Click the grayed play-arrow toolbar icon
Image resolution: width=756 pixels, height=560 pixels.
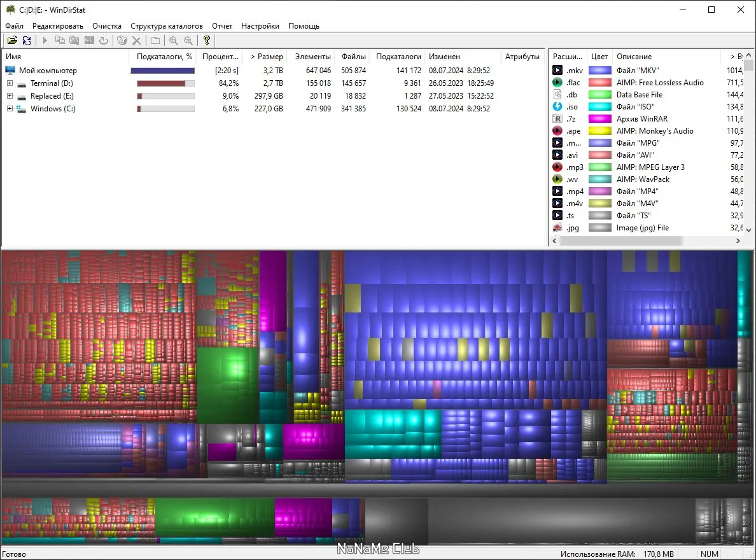click(45, 41)
